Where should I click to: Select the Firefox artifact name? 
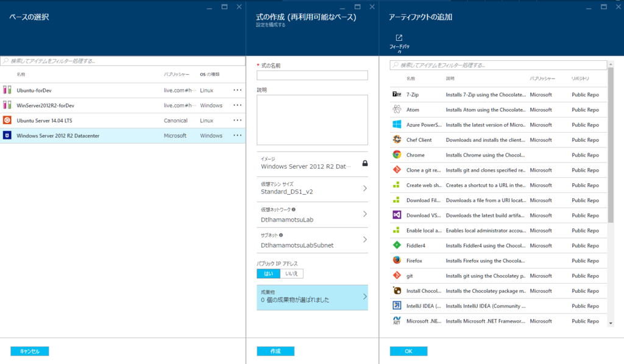tap(414, 261)
